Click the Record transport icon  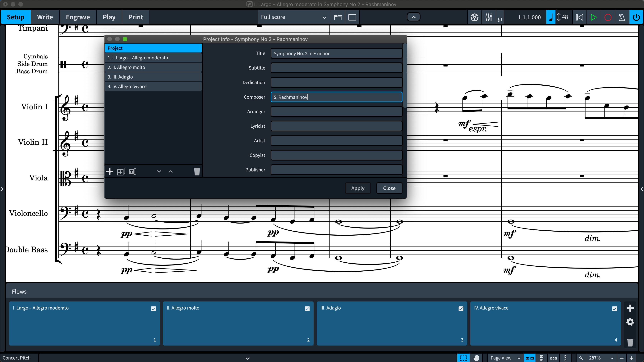pos(608,17)
